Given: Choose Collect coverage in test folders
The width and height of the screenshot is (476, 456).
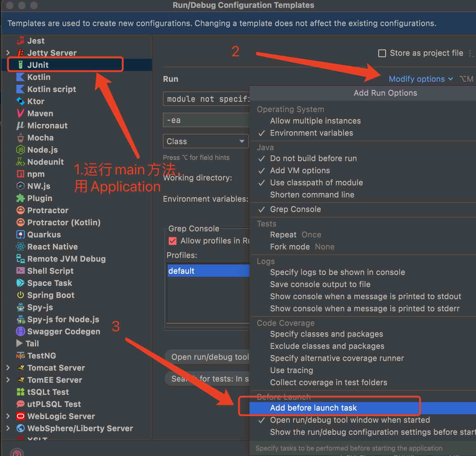Looking at the screenshot, I should (x=329, y=382).
